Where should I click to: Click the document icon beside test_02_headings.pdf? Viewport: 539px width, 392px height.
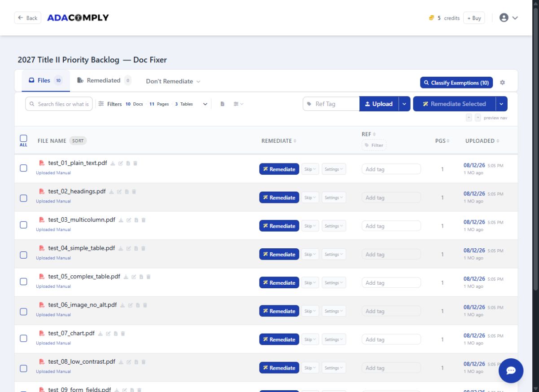point(127,192)
